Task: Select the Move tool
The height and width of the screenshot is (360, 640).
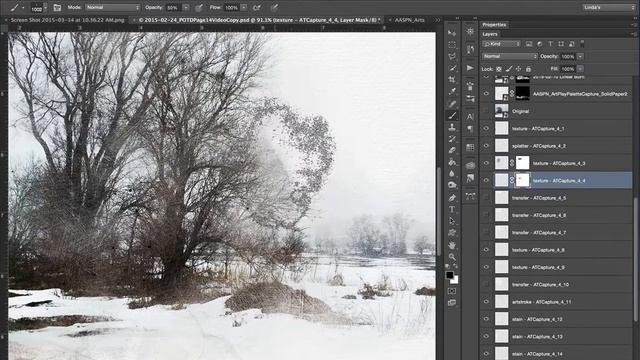Action: [452, 33]
